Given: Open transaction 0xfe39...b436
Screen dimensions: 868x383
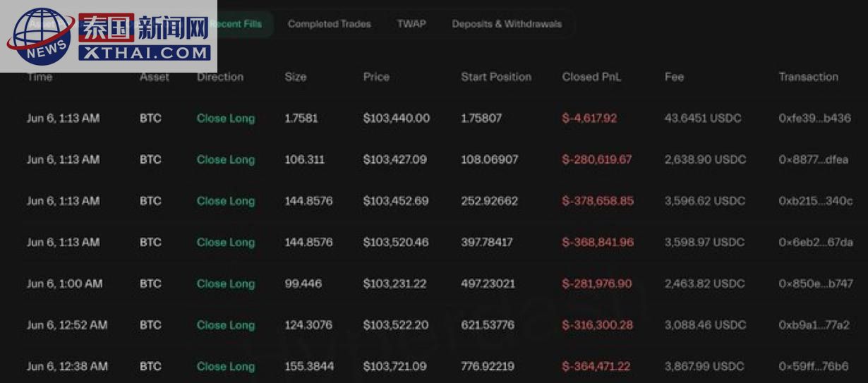Looking at the screenshot, I should [x=814, y=118].
